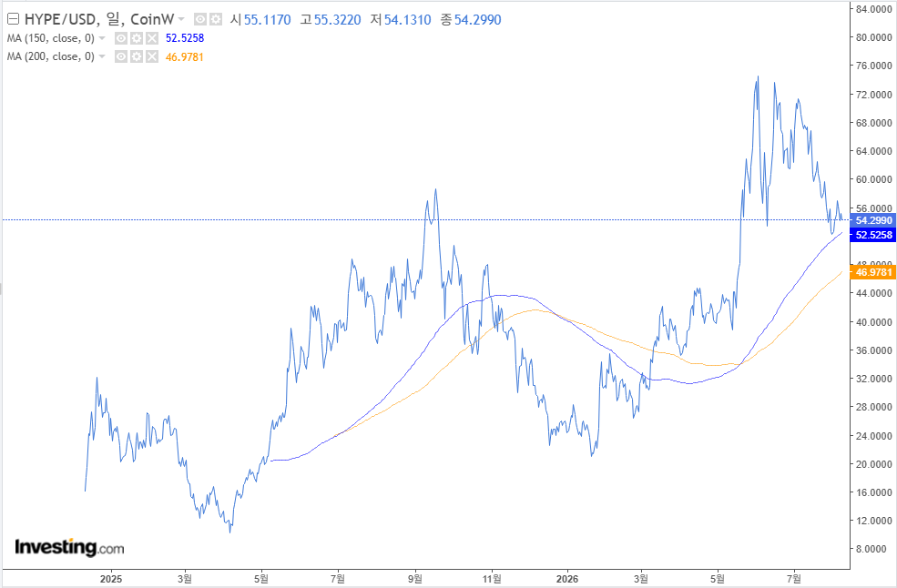Hide the MA 200 indicator with the eye icon

121,56
